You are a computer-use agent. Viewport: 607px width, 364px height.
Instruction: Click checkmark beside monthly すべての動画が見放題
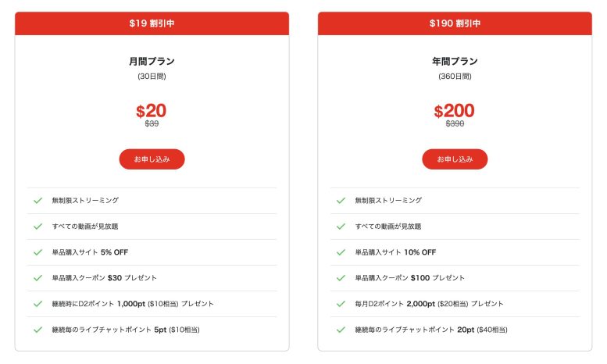coord(37,227)
